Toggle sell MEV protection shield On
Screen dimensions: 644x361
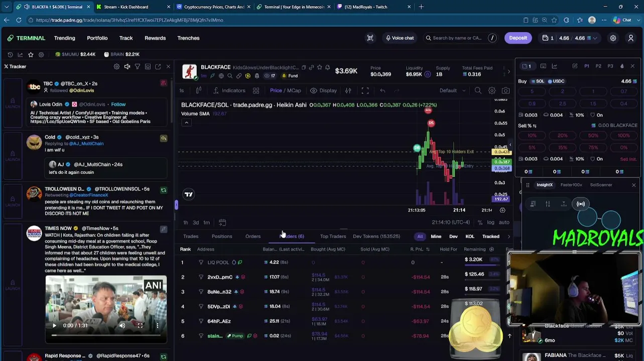[596, 159]
